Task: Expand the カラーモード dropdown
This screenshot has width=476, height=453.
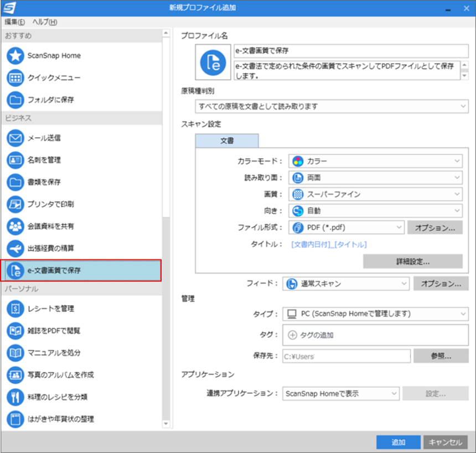Action: click(375, 162)
